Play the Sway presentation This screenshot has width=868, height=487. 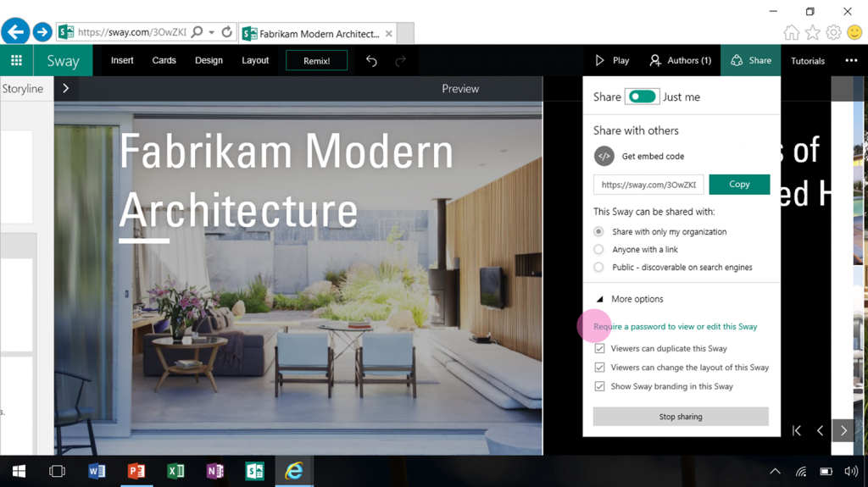612,60
